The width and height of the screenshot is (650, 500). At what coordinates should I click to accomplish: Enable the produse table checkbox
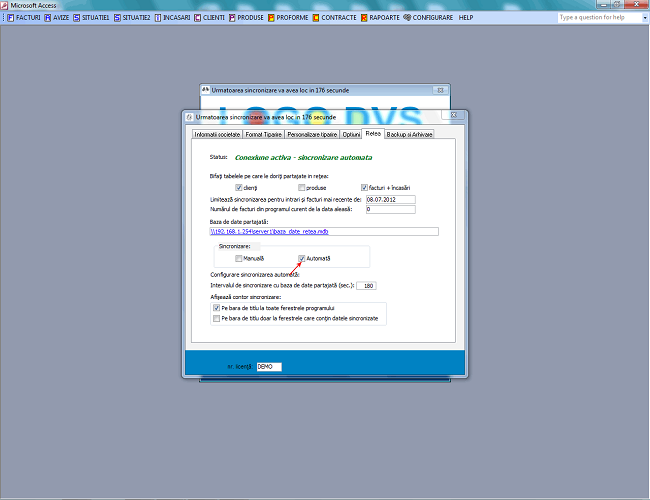pos(302,187)
